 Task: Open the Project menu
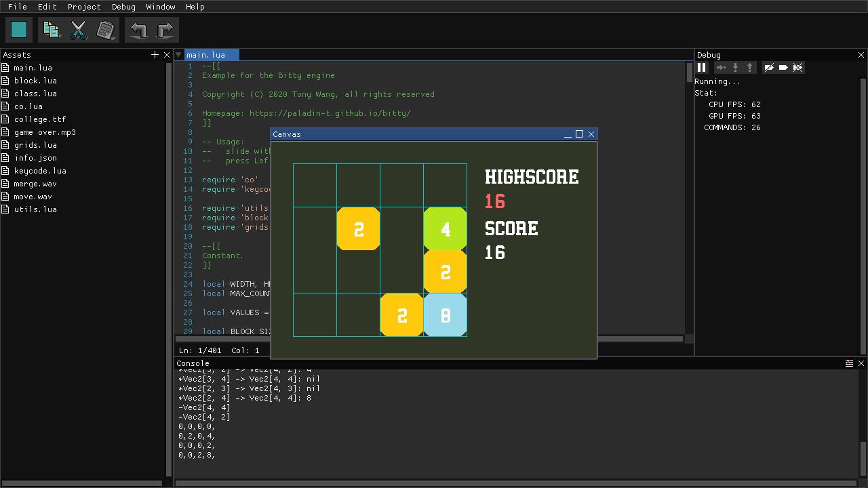click(x=84, y=7)
